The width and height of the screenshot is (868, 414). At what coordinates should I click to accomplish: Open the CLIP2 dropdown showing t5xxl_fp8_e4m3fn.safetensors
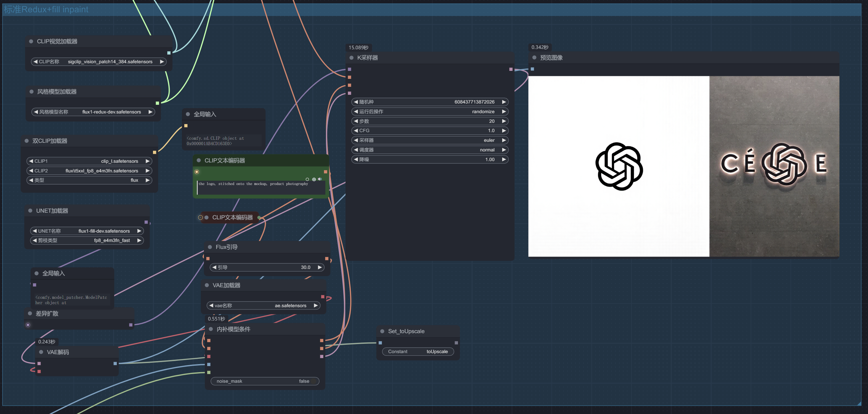(x=89, y=171)
